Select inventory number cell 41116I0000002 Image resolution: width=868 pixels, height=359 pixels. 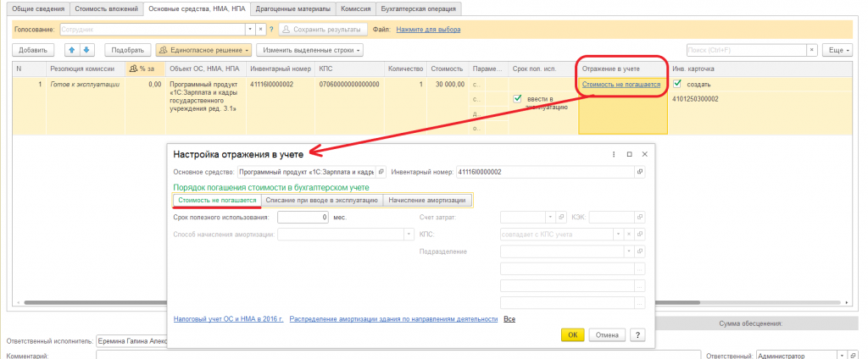[x=272, y=85]
